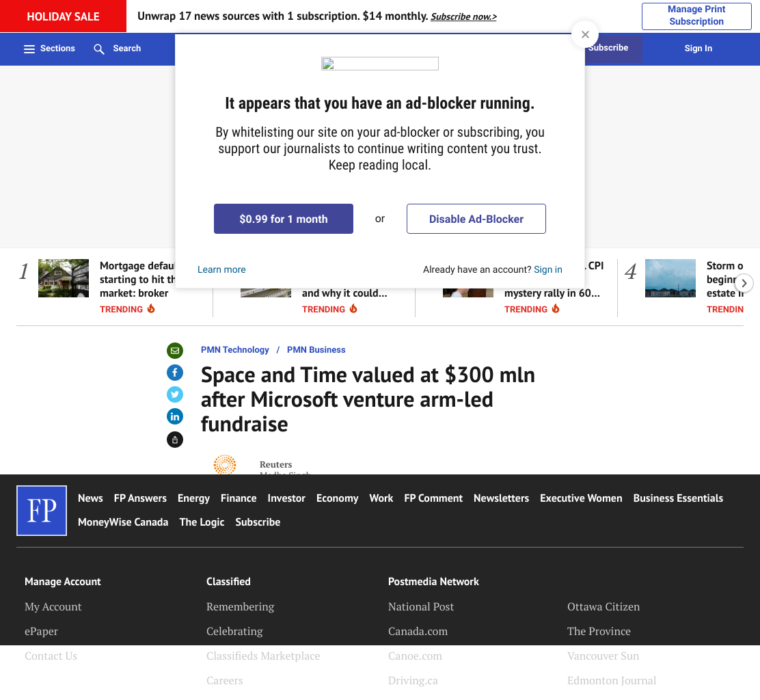This screenshot has height=700, width=760.
Task: Visit Edmonton Journal link
Action: (x=612, y=681)
